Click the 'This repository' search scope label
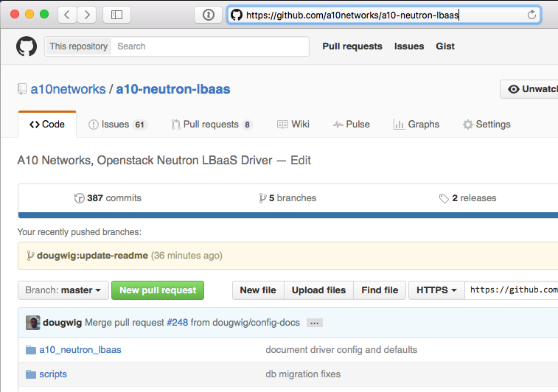 (x=78, y=46)
